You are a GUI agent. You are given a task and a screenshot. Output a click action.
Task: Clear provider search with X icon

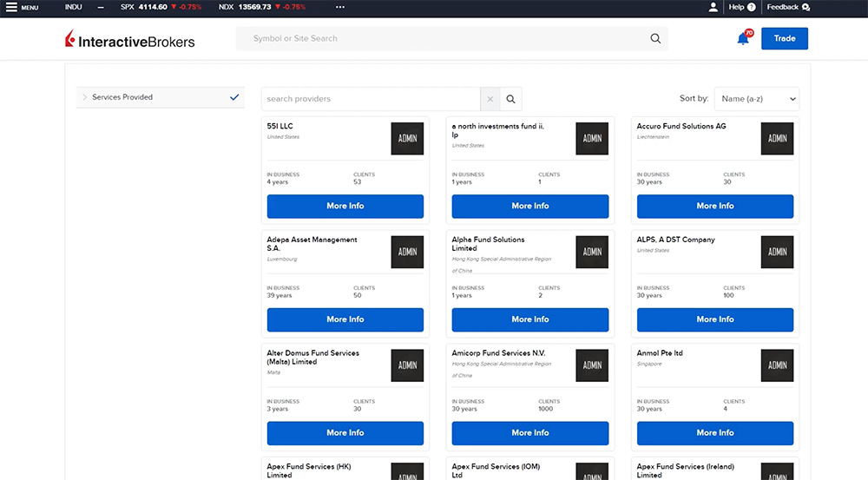490,99
